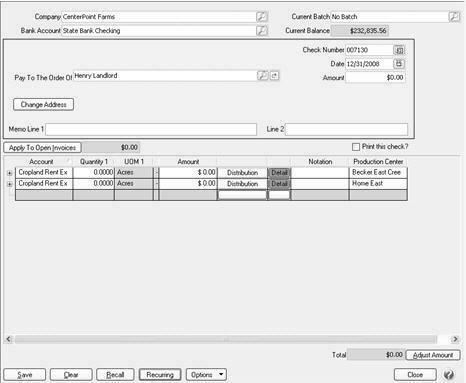
Task: Open the help question mark icon
Action: pos(449,375)
